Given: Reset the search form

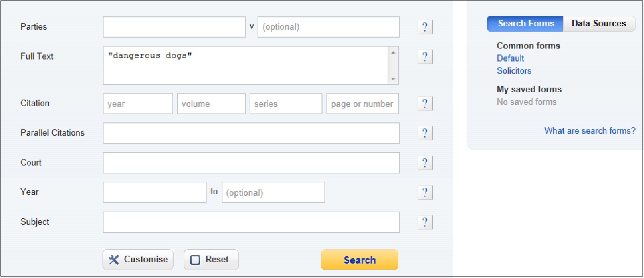Looking at the screenshot, I should coord(211,260).
